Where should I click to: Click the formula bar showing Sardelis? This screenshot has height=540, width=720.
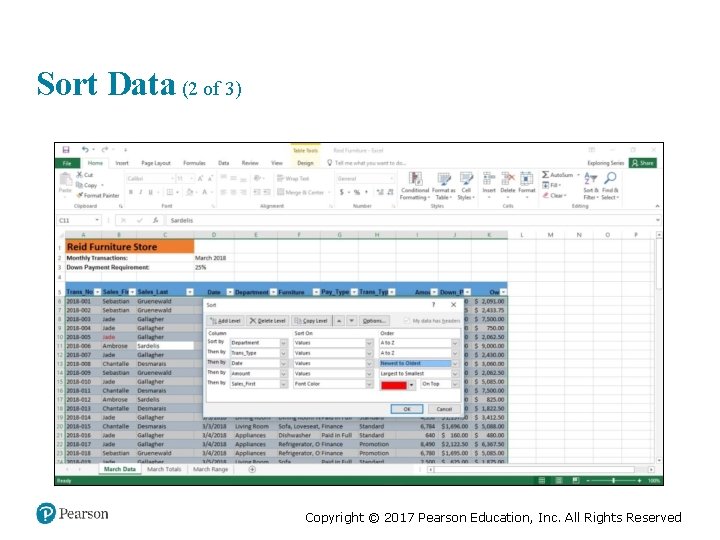[411, 220]
